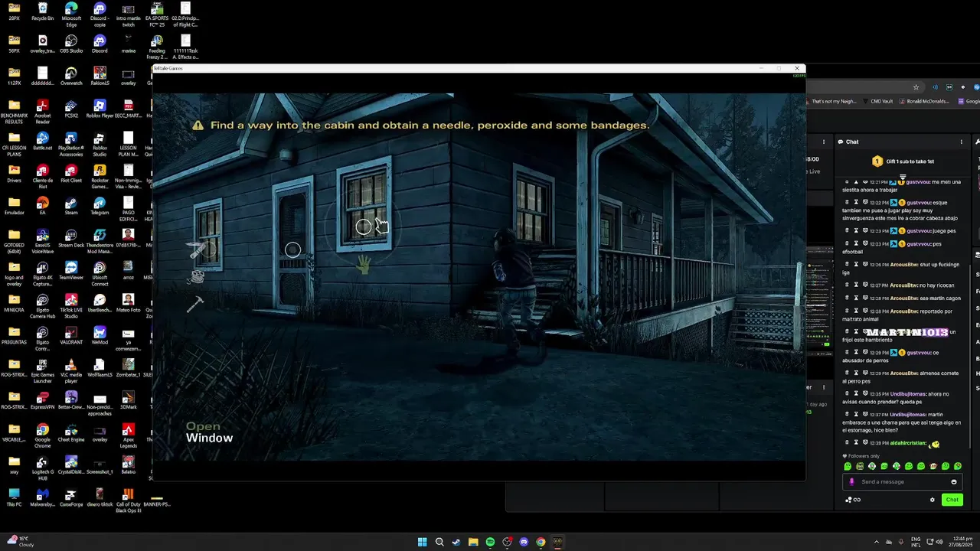Open the Ronald McDonalds bookmark in Chrome

coord(925,101)
